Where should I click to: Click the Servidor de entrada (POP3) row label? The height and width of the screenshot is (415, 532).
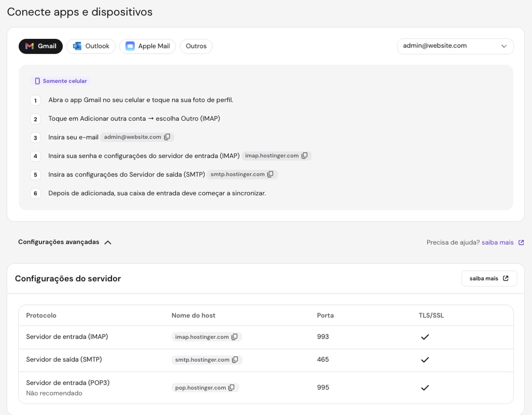point(68,383)
